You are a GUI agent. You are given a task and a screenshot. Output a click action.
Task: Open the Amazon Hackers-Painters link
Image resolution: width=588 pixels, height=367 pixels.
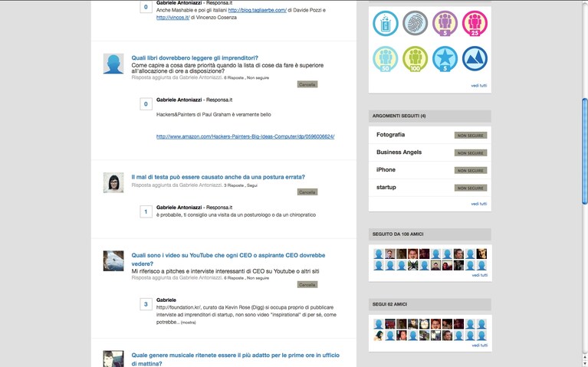245,136
